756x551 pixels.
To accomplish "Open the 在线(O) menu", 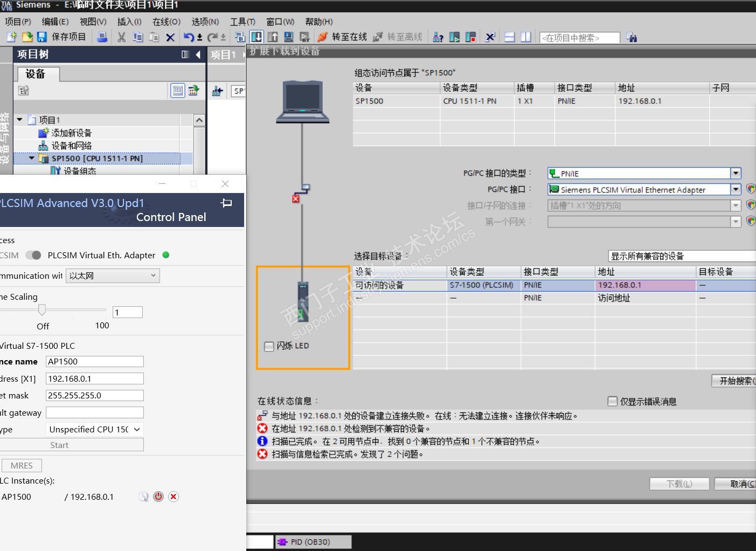I will [x=167, y=22].
